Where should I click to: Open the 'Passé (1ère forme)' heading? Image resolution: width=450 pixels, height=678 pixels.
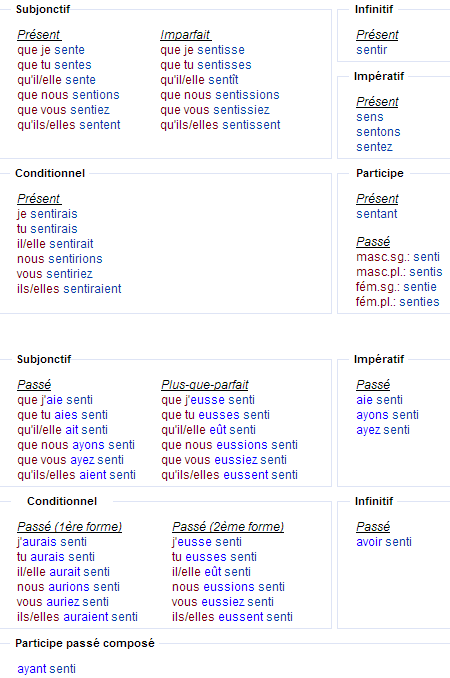point(70,527)
